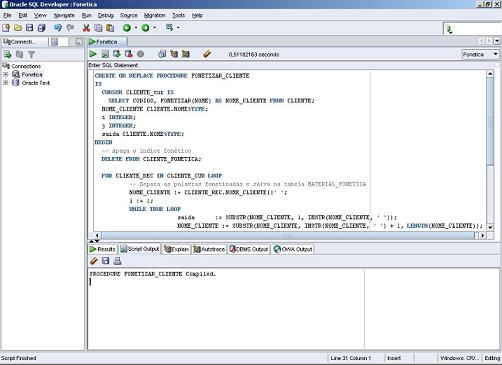Open a file with the folder icon
Screen dimensions: 502x365
click(x=18, y=28)
